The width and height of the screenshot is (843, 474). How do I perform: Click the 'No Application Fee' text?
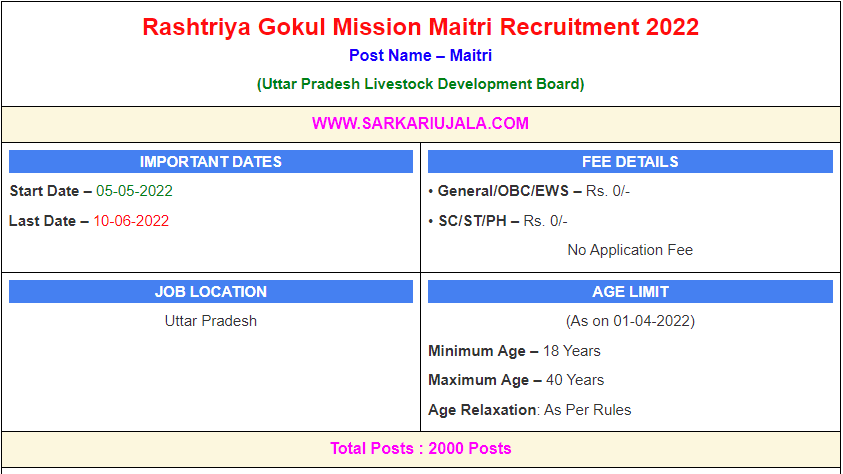tap(630, 250)
